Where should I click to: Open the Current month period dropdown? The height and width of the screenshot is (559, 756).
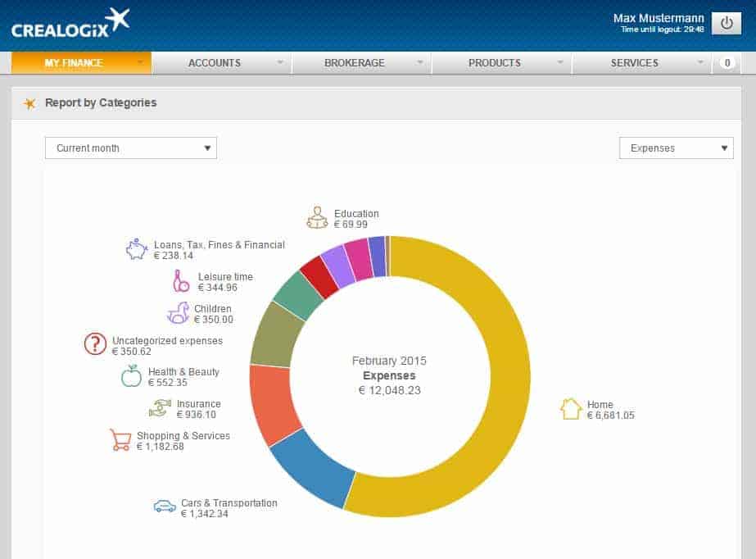[x=131, y=148]
